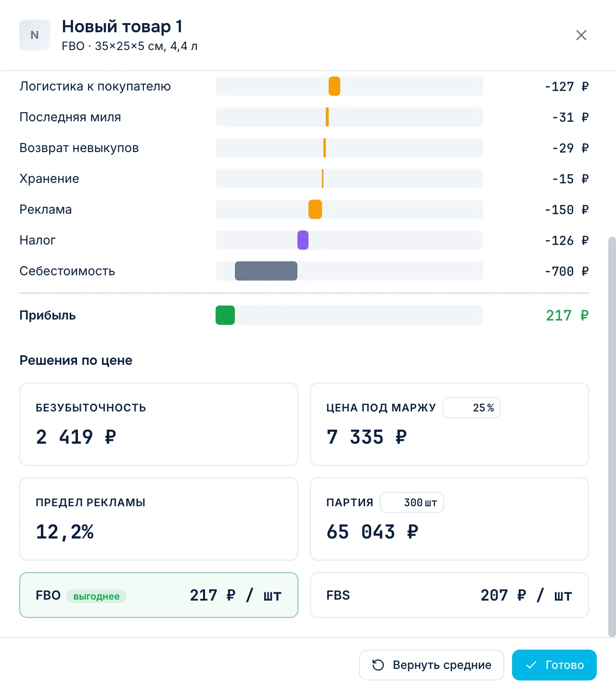Click the Возврат невыкупов label

[79, 148]
